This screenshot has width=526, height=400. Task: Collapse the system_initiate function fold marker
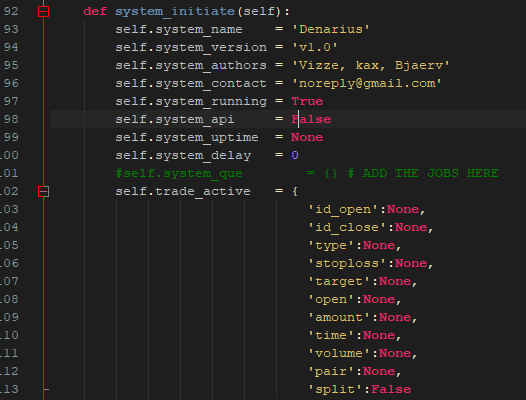pyautogui.click(x=43, y=11)
